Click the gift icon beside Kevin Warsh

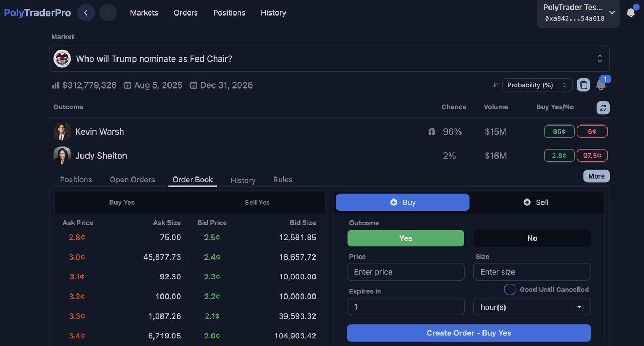pos(431,131)
